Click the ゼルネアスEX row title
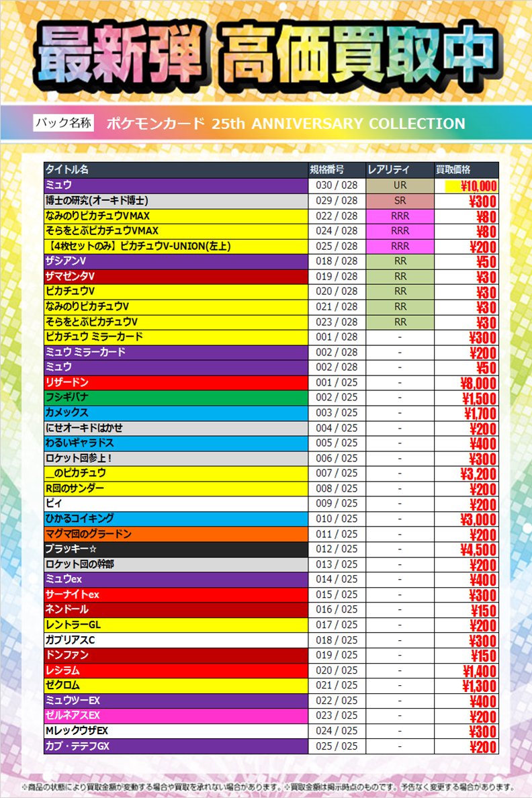 click(x=175, y=715)
